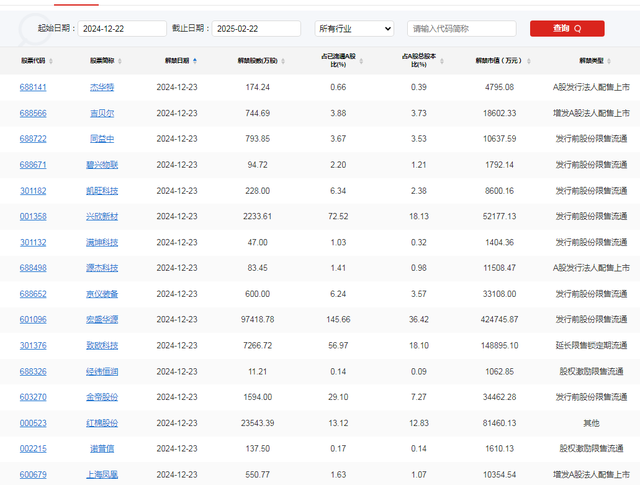Select the 占已流通A股比 value 145.66
The width and height of the screenshot is (640, 485).
338,319
